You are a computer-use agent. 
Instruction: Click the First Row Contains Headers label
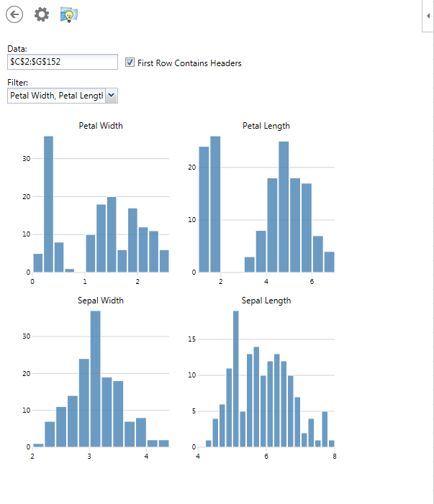click(189, 63)
